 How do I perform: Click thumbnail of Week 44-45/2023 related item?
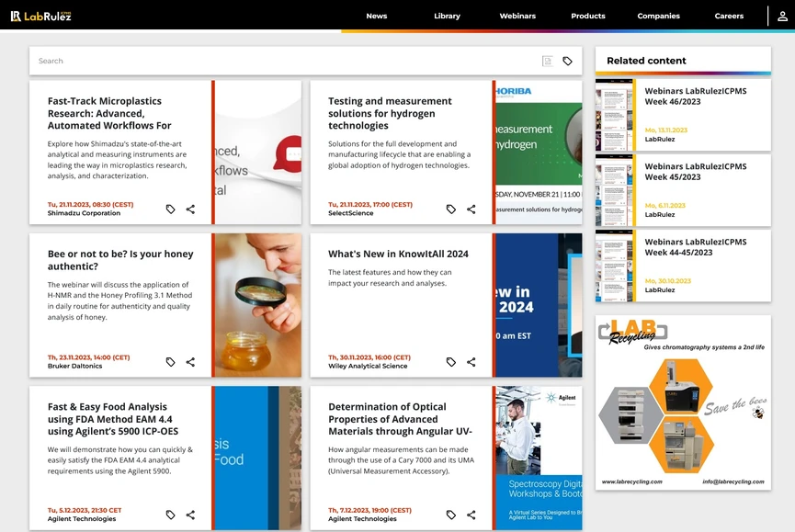(614, 266)
